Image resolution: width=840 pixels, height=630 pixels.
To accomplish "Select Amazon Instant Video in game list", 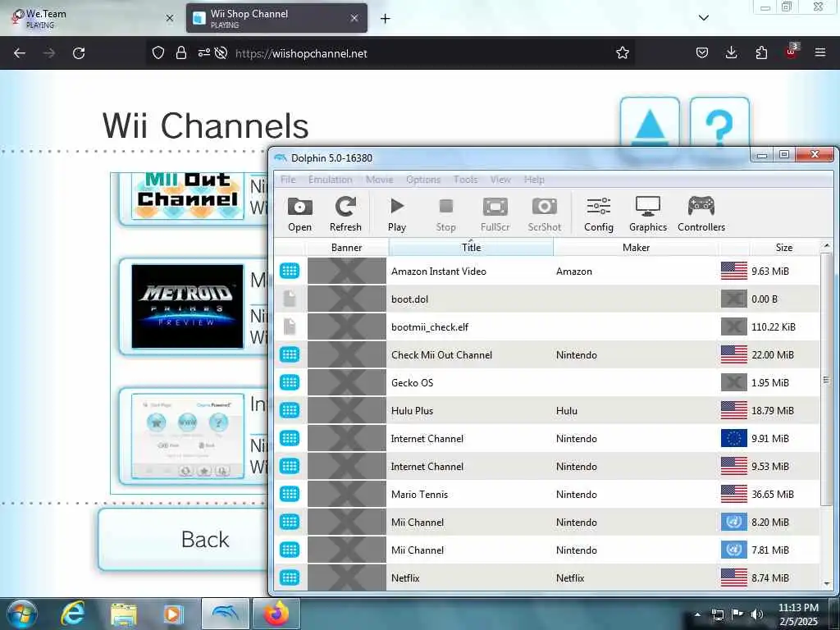I will [547, 271].
